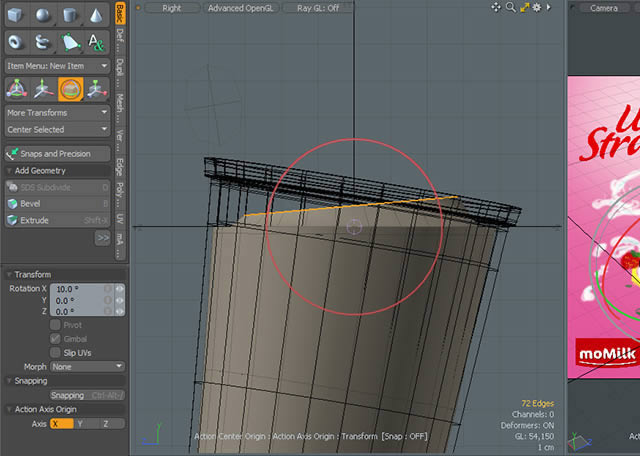The image size is (640, 456).
Task: Select the Cone primitive tool
Action: (x=97, y=15)
